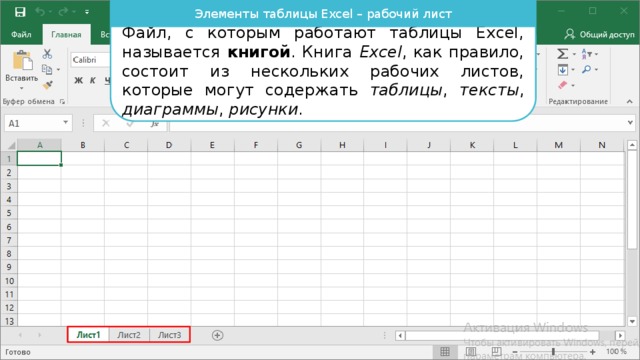Click the Общий доступ share button
Image resolution: width=640 pixels, height=360 pixels.
click(x=600, y=35)
